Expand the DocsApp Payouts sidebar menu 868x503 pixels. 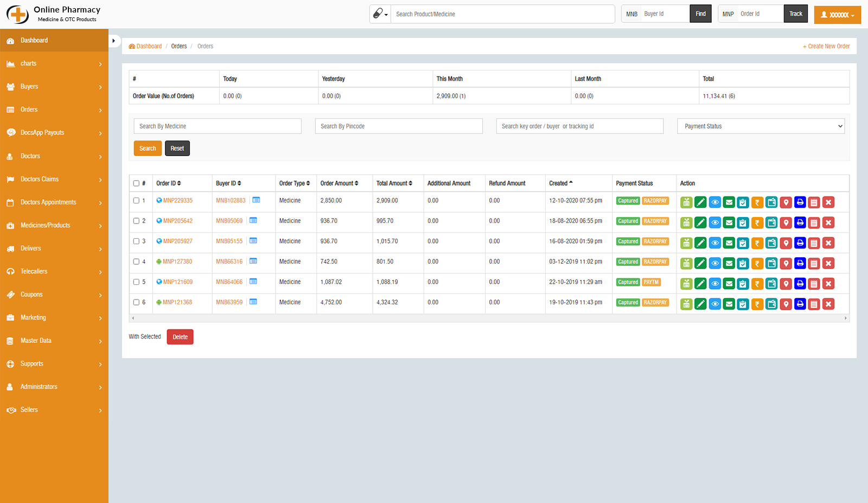[54, 133]
